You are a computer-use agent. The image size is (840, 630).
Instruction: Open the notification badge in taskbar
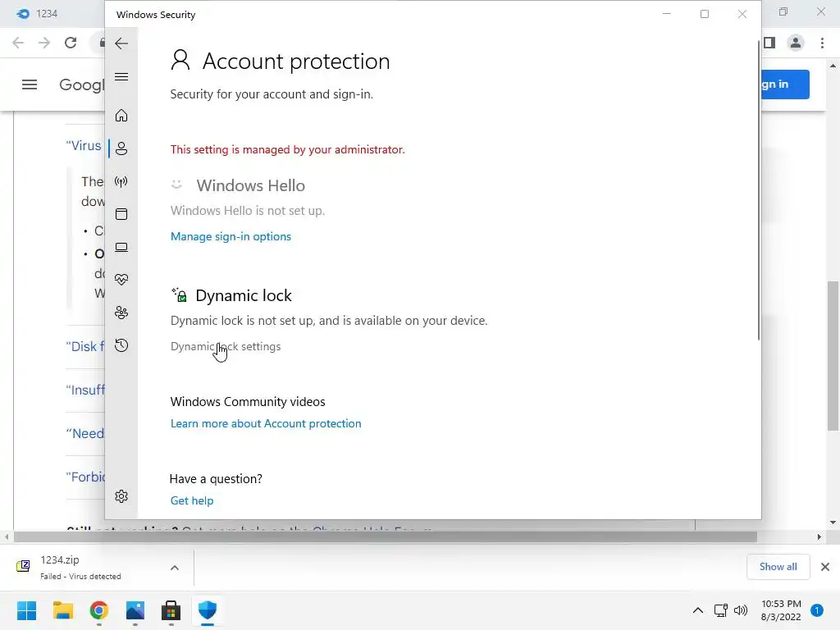(x=817, y=610)
